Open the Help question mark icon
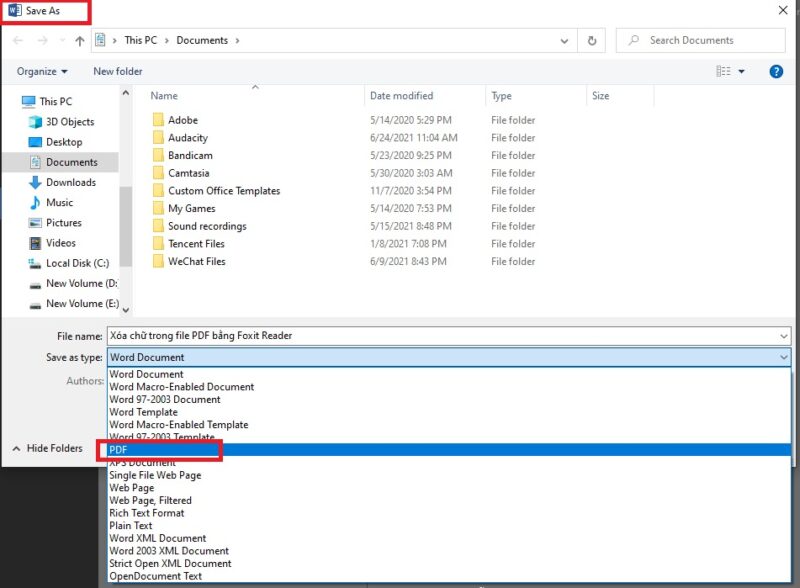The image size is (800, 588). [776, 71]
